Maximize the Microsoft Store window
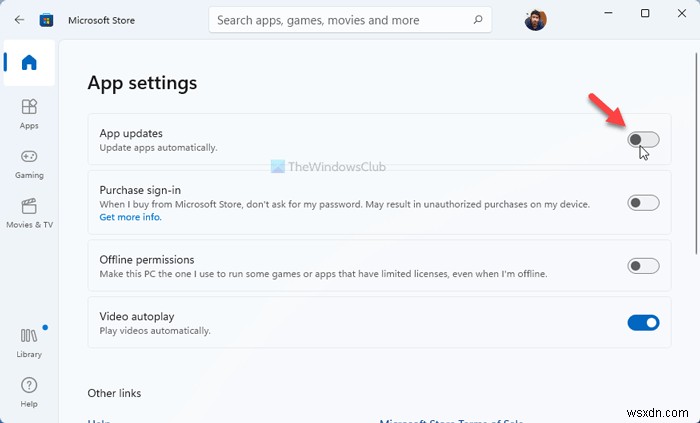The height and width of the screenshot is (423, 700). coord(645,13)
